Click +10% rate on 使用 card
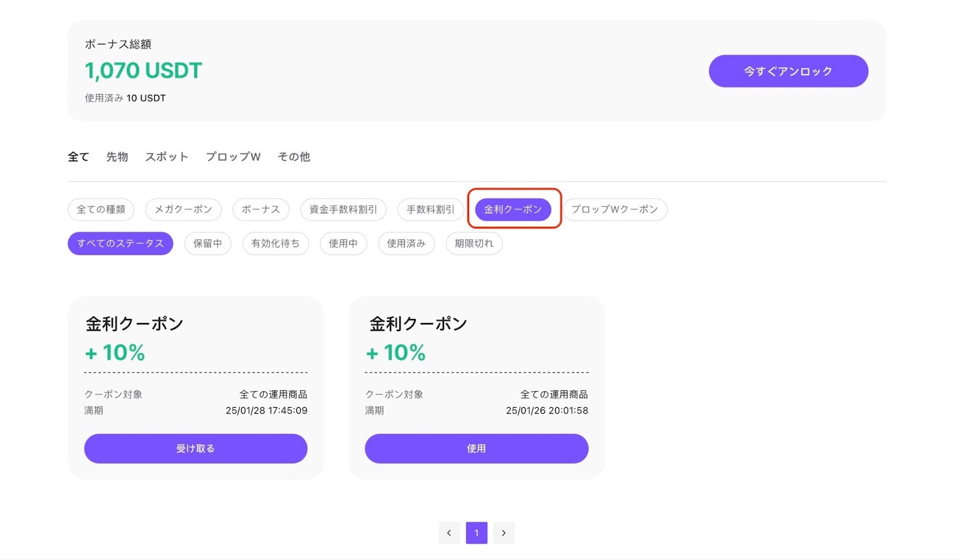The height and width of the screenshot is (560, 960). 396,353
